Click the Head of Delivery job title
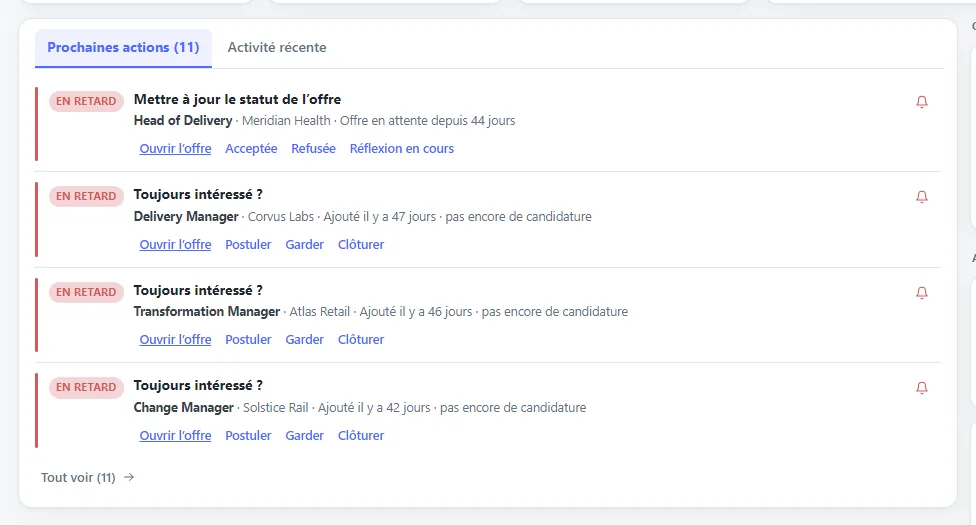Viewport: 976px width, 525px height. coord(183,121)
